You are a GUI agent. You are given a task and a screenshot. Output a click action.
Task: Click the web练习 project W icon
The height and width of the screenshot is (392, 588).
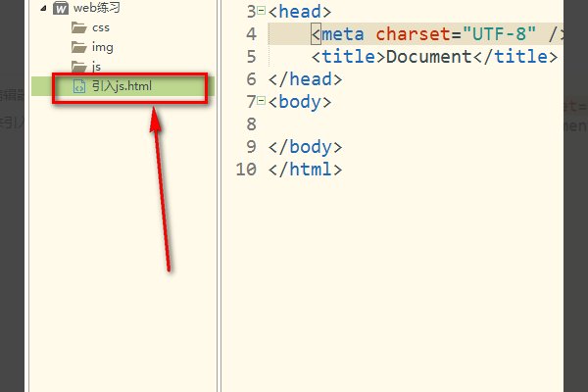61,8
